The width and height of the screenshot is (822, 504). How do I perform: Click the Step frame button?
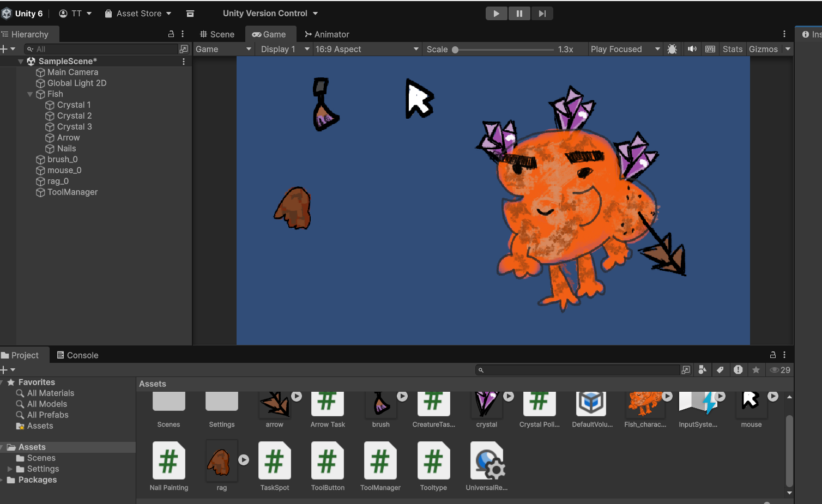coord(542,14)
